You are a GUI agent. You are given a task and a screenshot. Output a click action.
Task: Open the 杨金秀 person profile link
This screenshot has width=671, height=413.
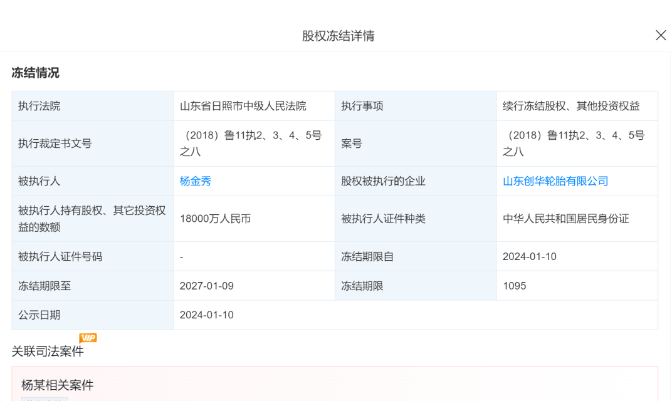pyautogui.click(x=195, y=181)
